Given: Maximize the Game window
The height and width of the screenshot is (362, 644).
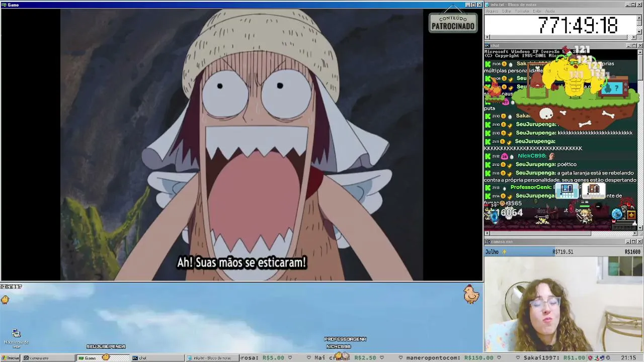Looking at the screenshot, I should pos(473,5).
